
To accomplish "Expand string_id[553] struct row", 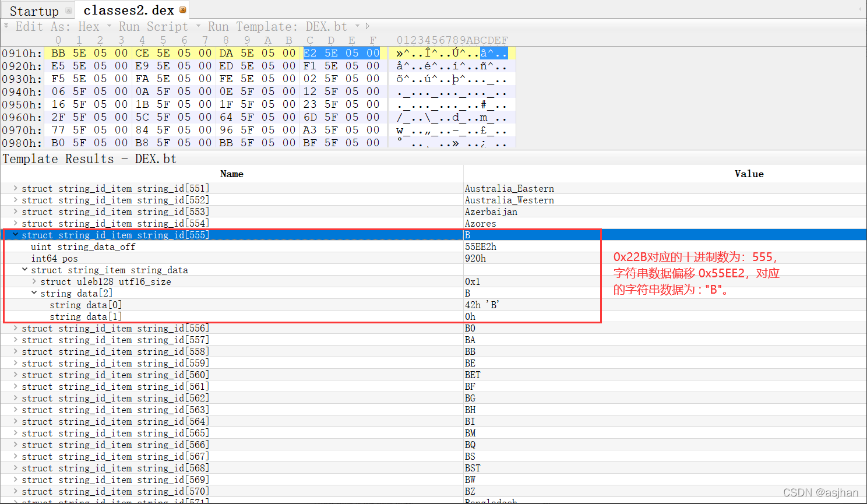I will click(x=15, y=212).
